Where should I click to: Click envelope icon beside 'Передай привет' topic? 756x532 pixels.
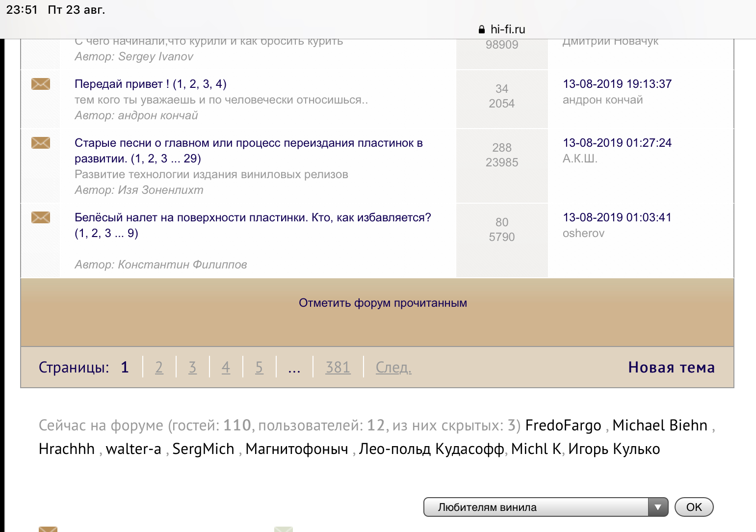(41, 84)
